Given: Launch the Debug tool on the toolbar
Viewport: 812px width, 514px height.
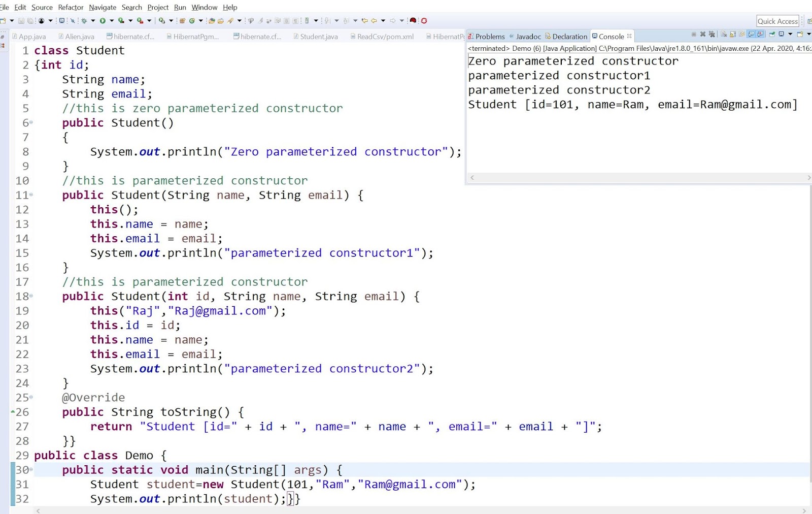Looking at the screenshot, I should (x=85, y=21).
